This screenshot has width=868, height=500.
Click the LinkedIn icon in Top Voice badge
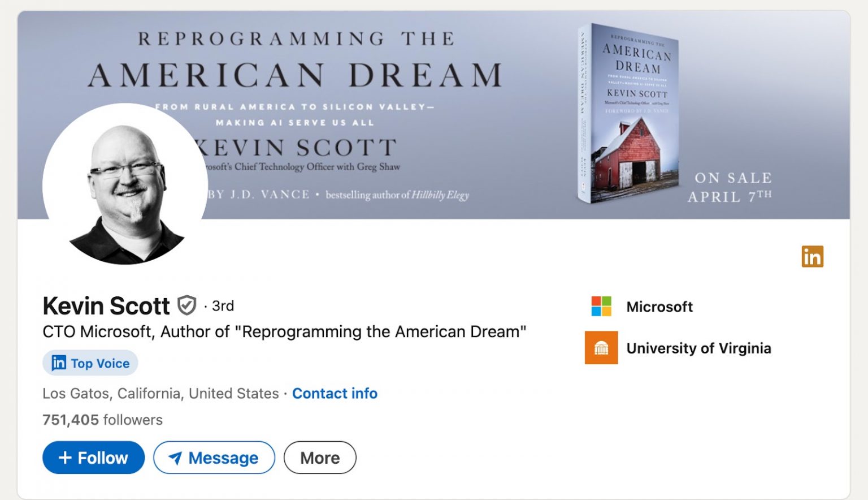(x=59, y=363)
